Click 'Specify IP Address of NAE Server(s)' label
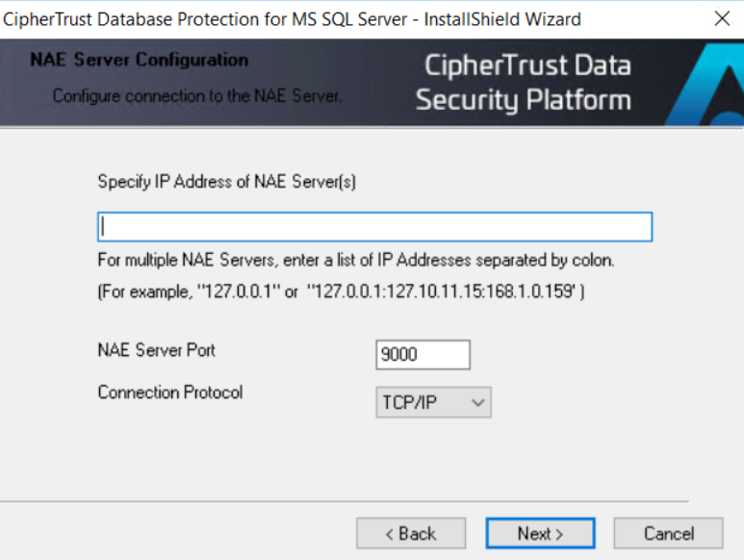744x560 pixels. 227,182
